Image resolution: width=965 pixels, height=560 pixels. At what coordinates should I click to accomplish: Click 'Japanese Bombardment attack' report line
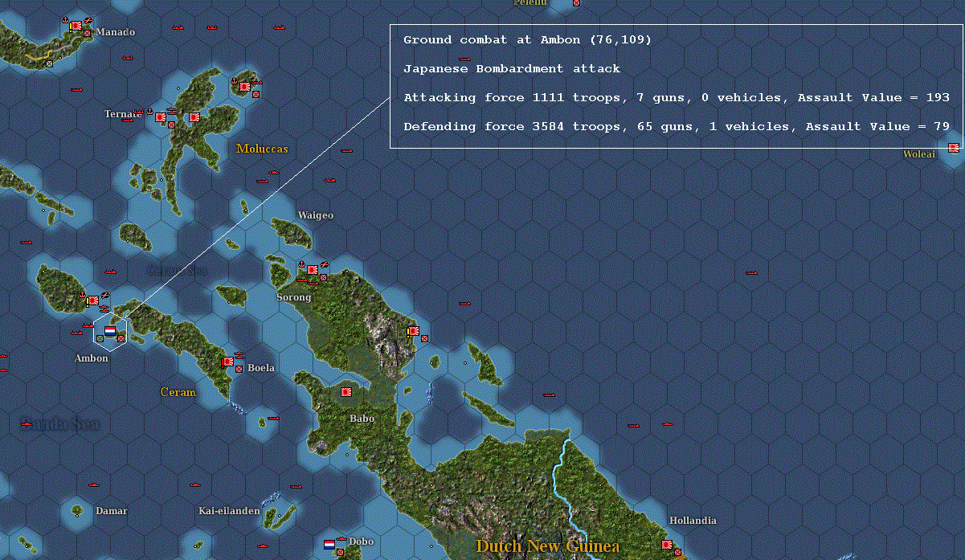(512, 69)
